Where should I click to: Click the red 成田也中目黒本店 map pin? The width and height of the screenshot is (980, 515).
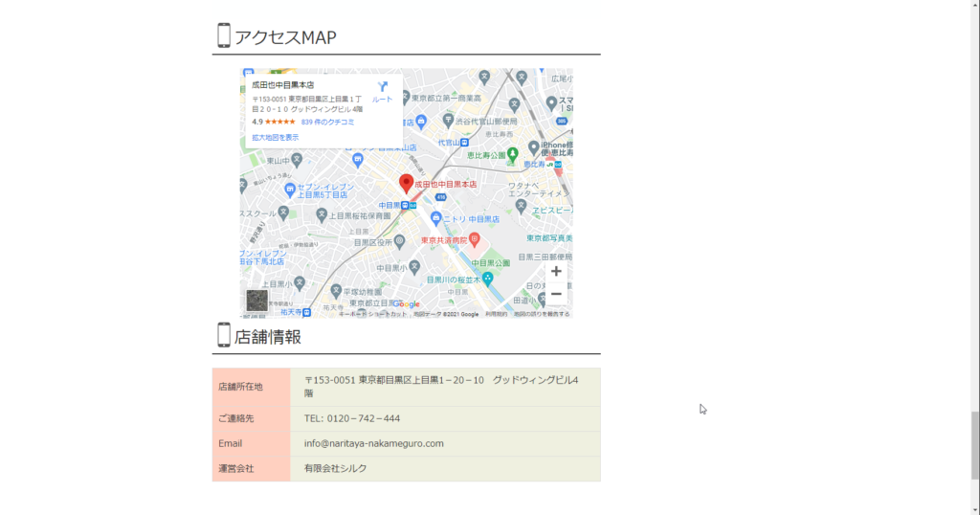[x=406, y=183]
